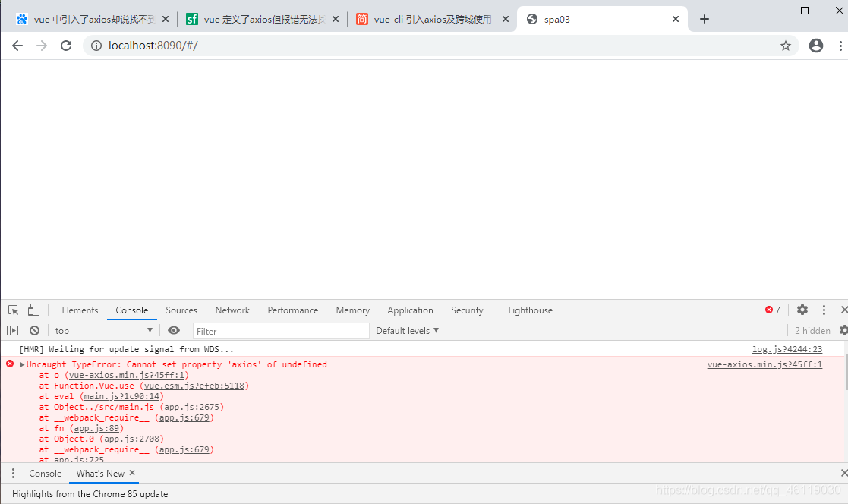The image size is (848, 504).
Task: Clear the console with the ban icon
Action: click(34, 331)
